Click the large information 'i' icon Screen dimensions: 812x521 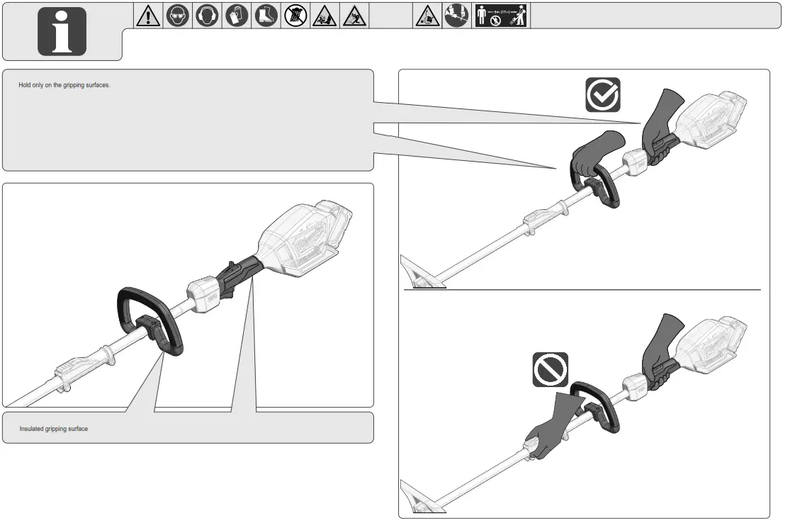[62, 32]
